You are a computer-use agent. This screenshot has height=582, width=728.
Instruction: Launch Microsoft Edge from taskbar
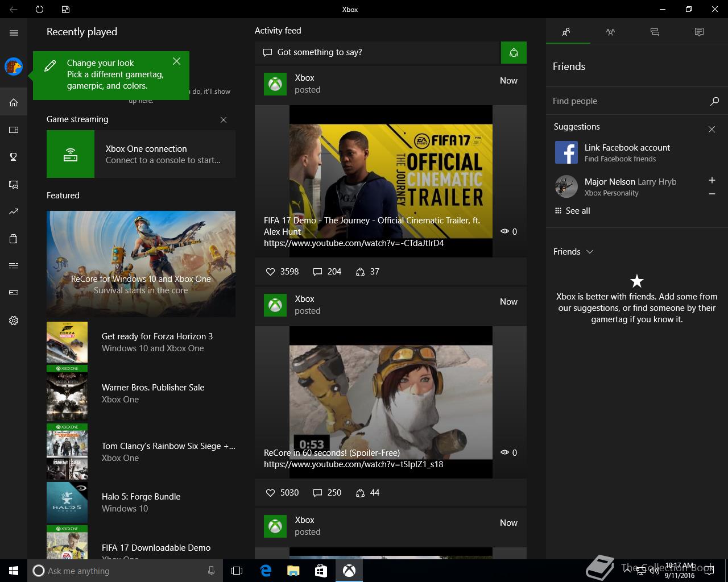pos(266,571)
